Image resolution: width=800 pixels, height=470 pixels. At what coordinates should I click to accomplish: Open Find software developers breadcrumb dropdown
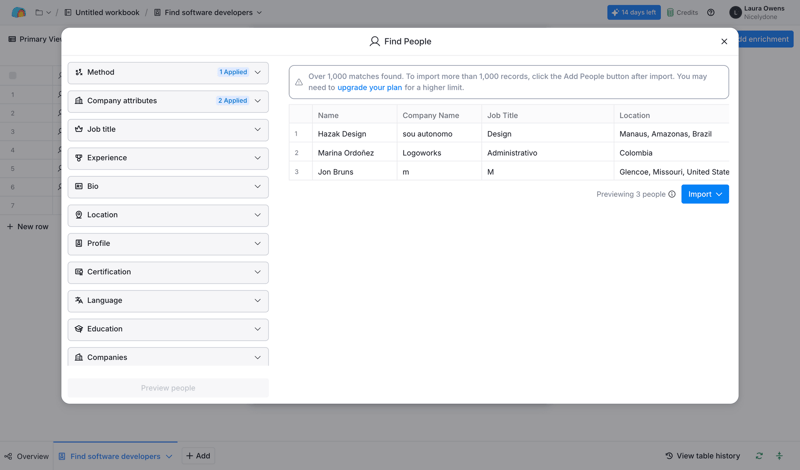coord(259,12)
